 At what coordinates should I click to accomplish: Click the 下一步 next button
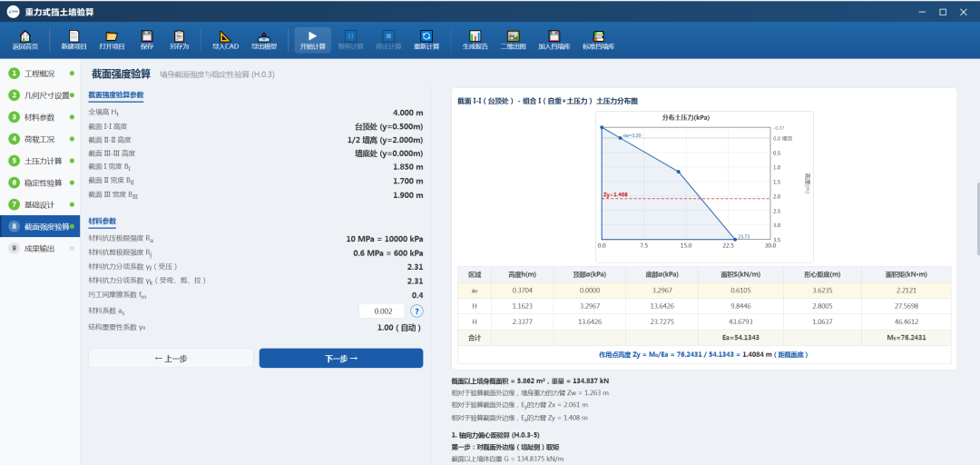[341, 359]
